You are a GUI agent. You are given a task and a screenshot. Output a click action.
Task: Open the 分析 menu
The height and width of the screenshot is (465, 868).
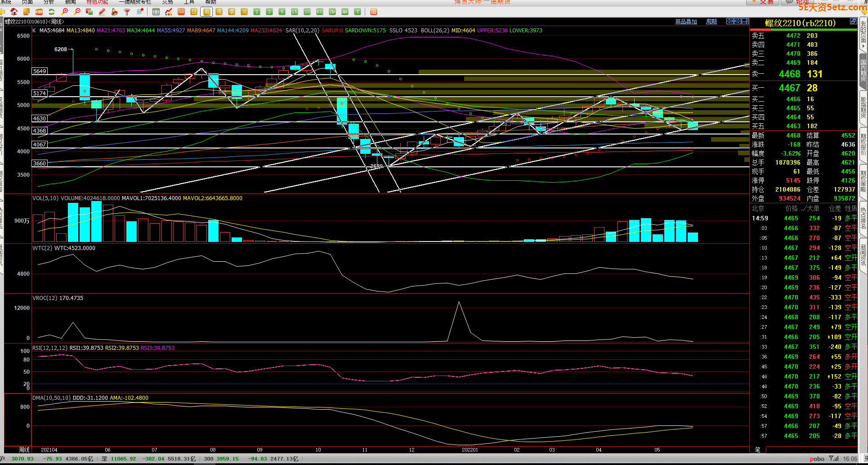click(49, 2)
